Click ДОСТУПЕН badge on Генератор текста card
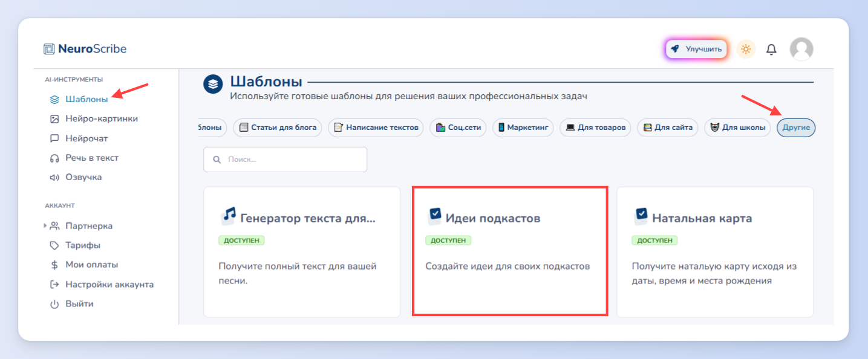Screen dimensions: 868x359 tap(241, 241)
